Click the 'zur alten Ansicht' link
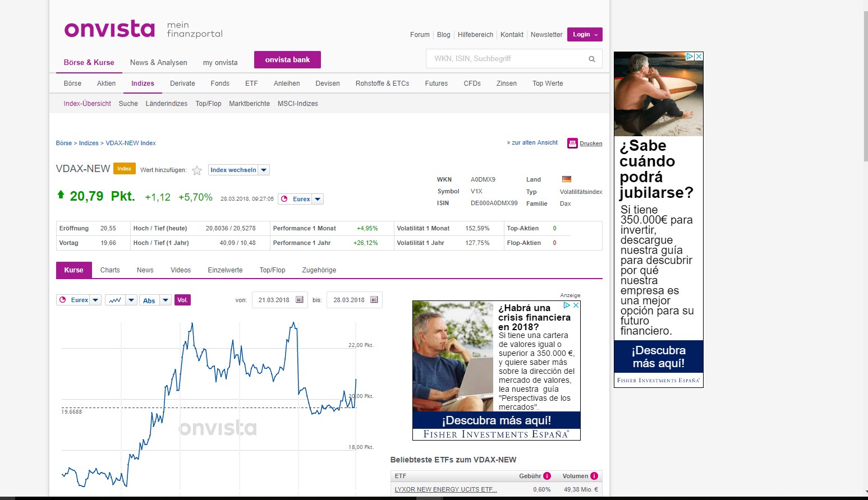 click(532, 143)
